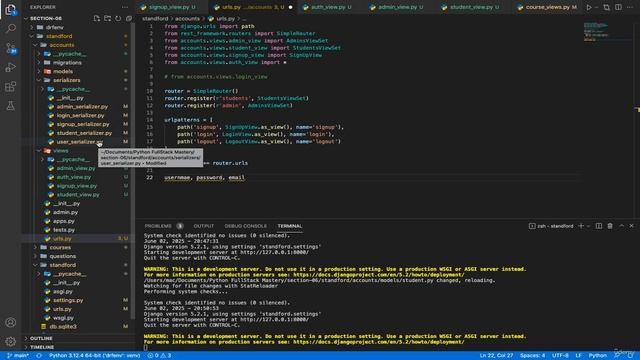Kill terminal with trash icon
Viewport: 640px width, 360px height.
[610, 226]
